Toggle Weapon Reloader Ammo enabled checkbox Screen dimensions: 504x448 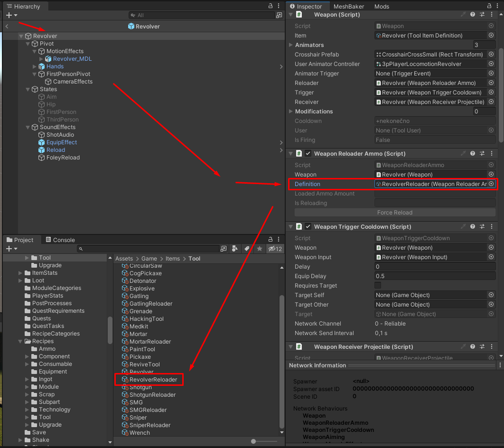pos(308,154)
